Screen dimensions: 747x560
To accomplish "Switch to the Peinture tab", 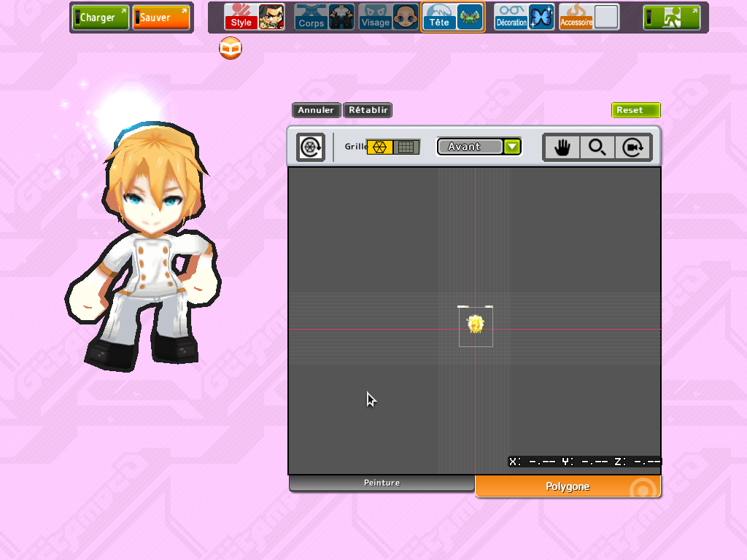I will (x=382, y=483).
